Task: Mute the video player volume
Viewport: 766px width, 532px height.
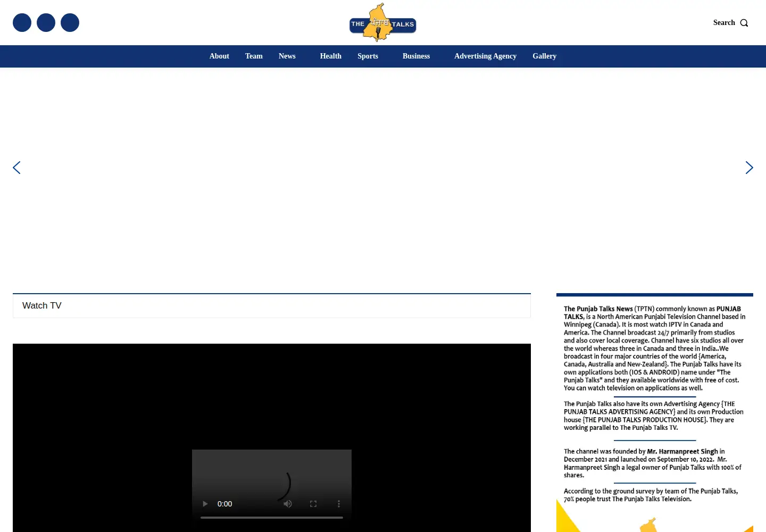Action: [288, 504]
